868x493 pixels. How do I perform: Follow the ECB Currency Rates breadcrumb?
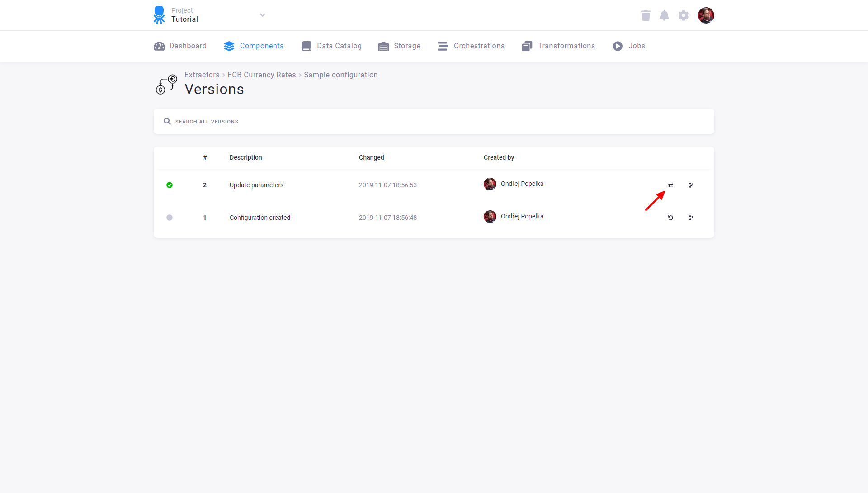click(261, 75)
